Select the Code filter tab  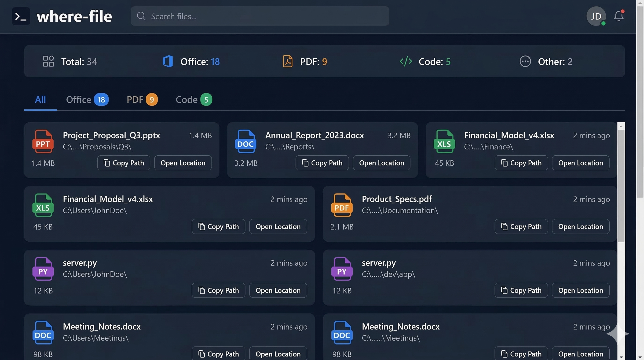(x=193, y=99)
